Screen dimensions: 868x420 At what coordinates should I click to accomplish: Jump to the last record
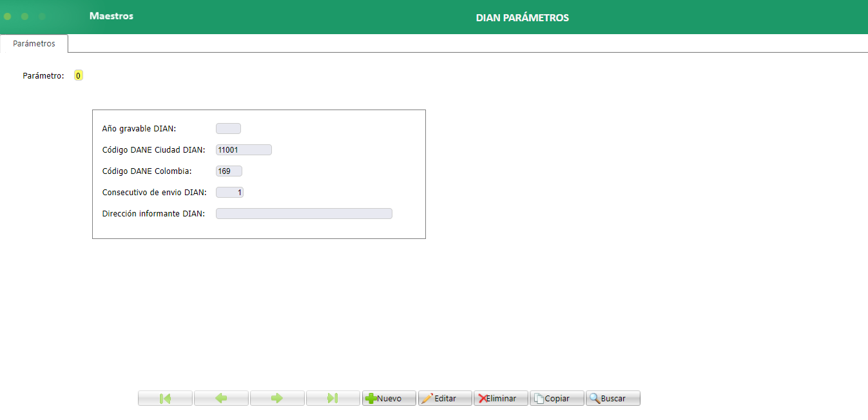333,398
